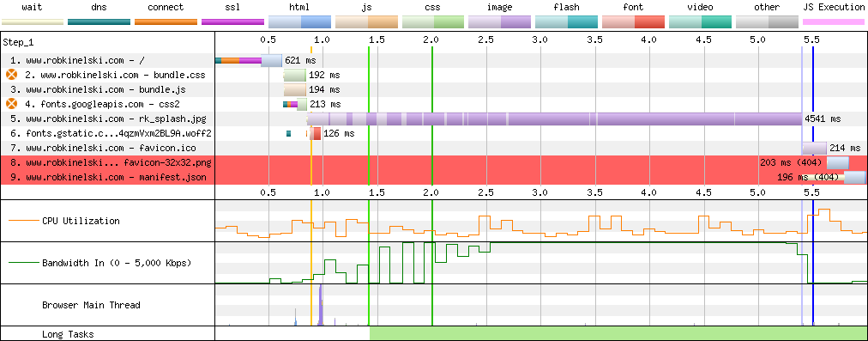The width and height of the screenshot is (868, 341).
Task: Click the root document waterfall bar
Action: pyautogui.click(x=249, y=60)
